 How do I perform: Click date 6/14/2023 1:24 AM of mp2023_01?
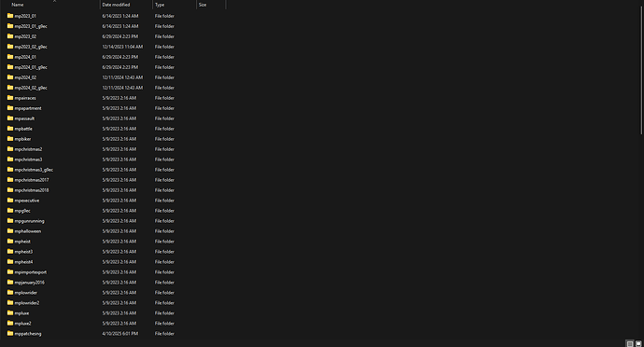click(x=119, y=16)
